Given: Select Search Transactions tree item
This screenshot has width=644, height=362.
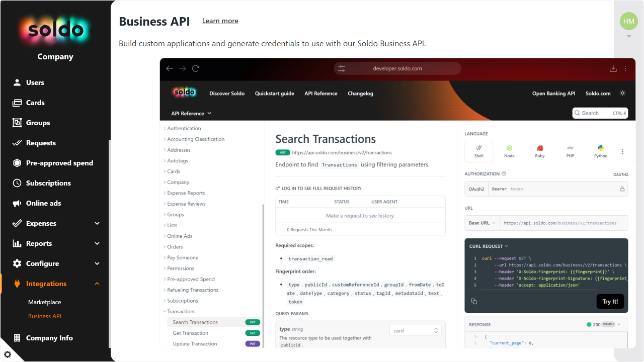Looking at the screenshot, I should (214, 322).
